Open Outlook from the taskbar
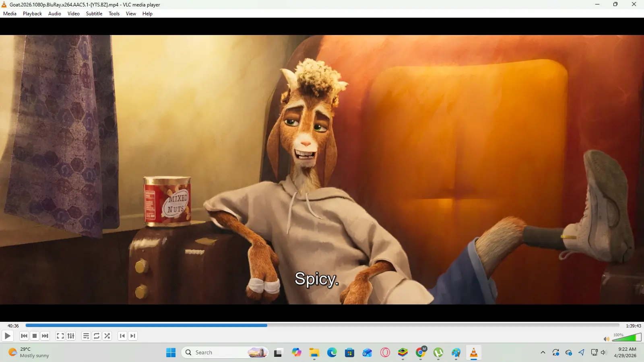Screen dimensions: 644x362 click(x=367, y=353)
